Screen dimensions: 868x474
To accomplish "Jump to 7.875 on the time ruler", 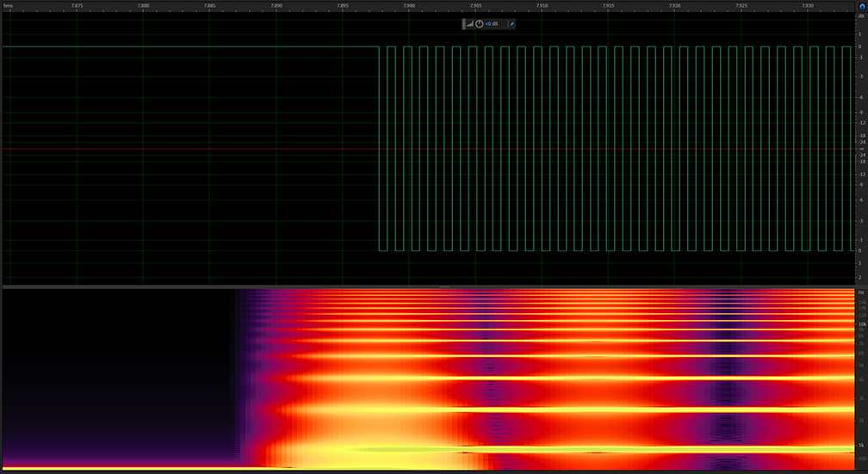I will coord(77,5).
